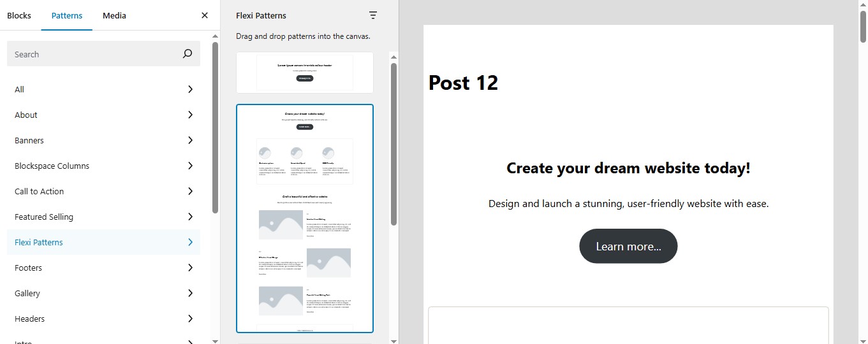Open the Featured Selling category
Image resolution: width=868 pixels, height=344 pixels.
[x=103, y=217]
